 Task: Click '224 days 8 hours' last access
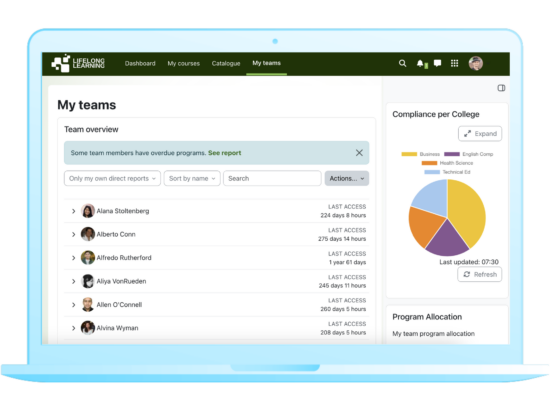tap(343, 215)
